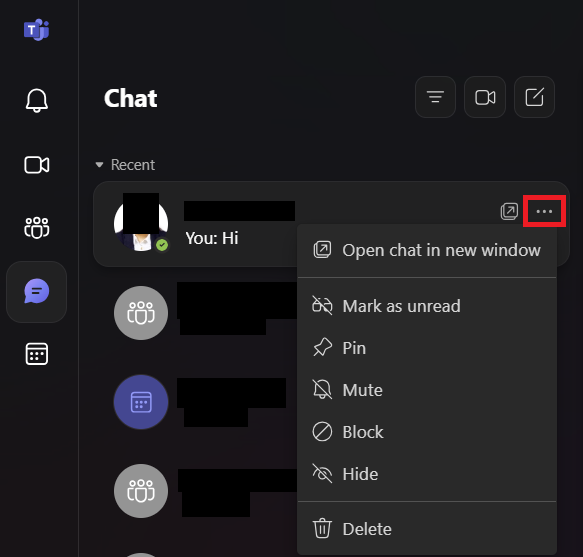Mute this chat's notifications

(427, 390)
